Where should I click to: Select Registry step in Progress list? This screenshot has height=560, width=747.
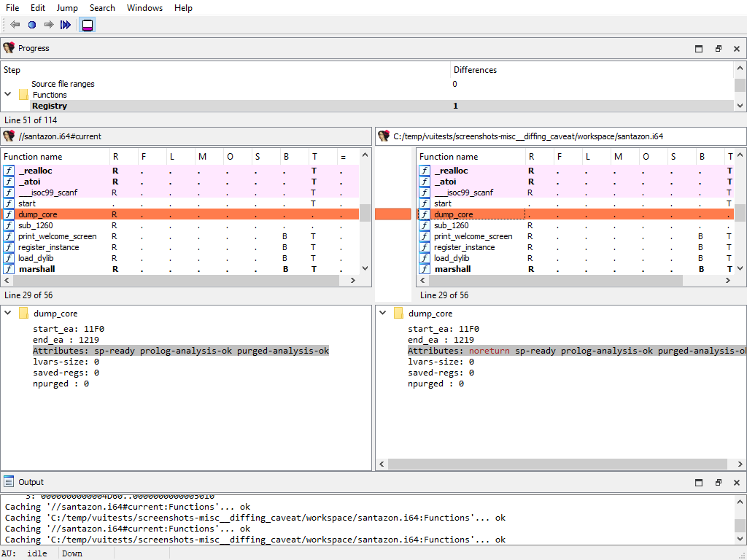(x=50, y=106)
